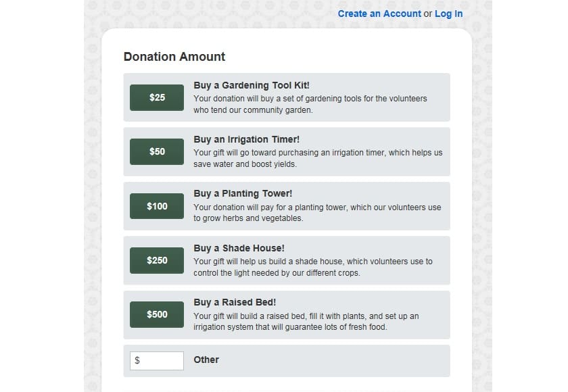Click the Donation Amount heading
568x392 pixels.
point(174,57)
